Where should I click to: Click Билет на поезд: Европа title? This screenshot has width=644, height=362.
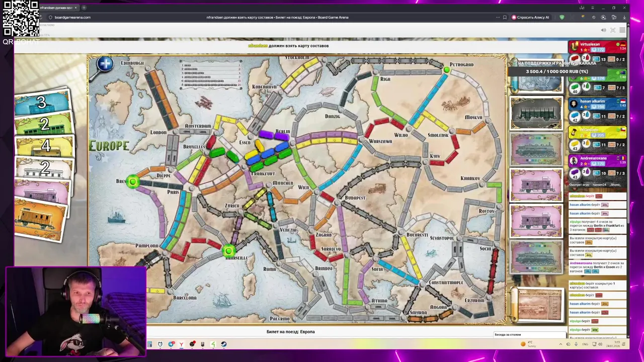click(x=290, y=332)
